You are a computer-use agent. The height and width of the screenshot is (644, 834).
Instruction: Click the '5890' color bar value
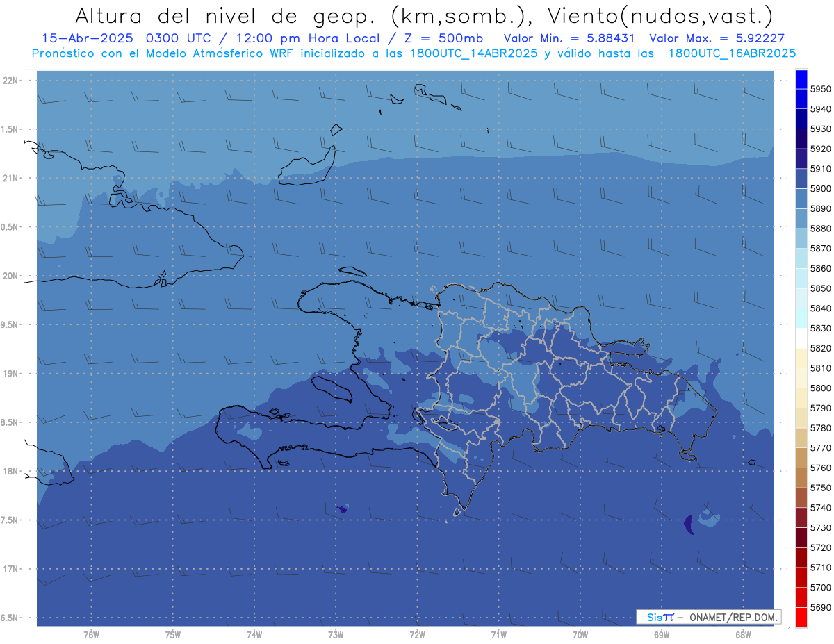coord(821,208)
